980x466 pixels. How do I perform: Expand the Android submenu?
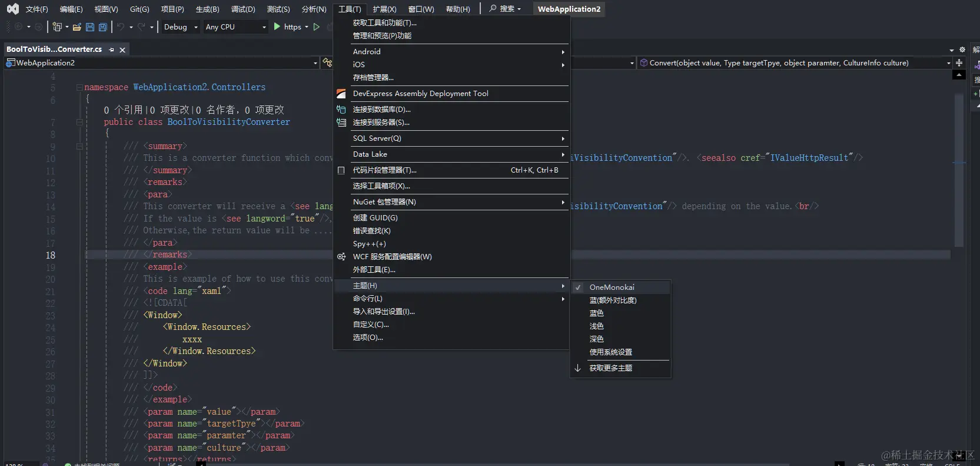[x=451, y=52]
